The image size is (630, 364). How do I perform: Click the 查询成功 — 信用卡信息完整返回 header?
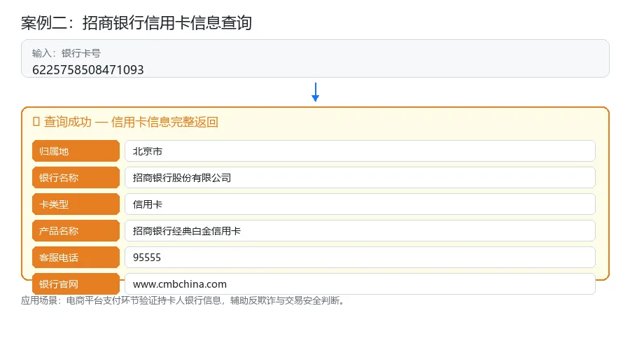pos(125,122)
